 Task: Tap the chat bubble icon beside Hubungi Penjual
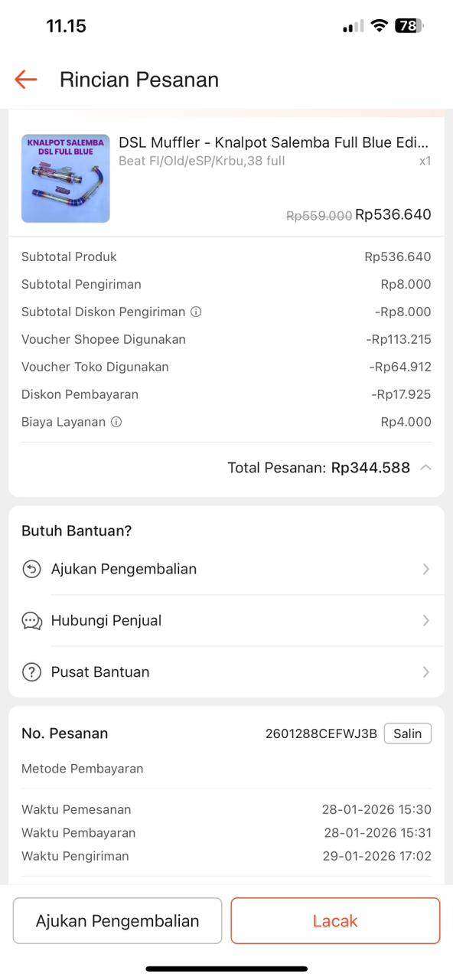pyautogui.click(x=31, y=620)
